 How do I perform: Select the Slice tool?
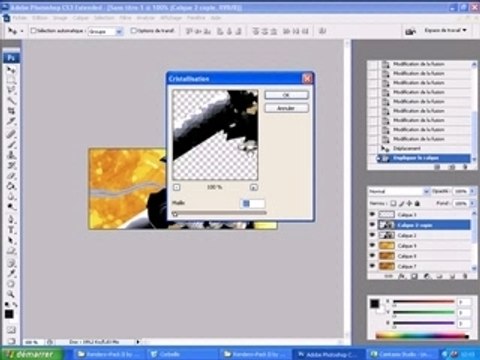11,121
